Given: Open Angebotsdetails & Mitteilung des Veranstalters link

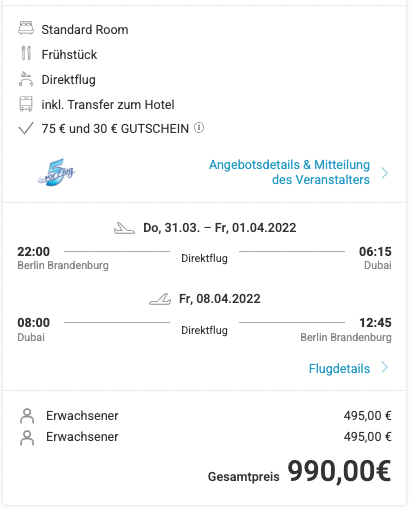Looking at the screenshot, I should (289, 172).
